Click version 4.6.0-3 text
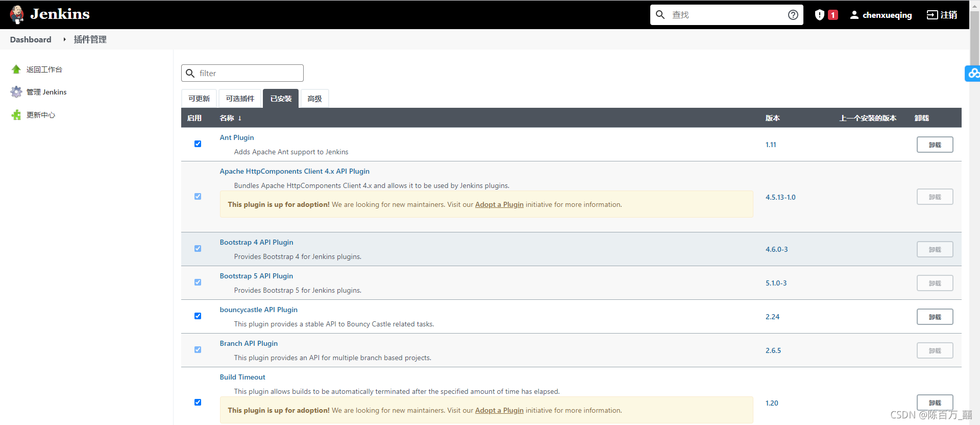The height and width of the screenshot is (425, 980). tap(776, 249)
